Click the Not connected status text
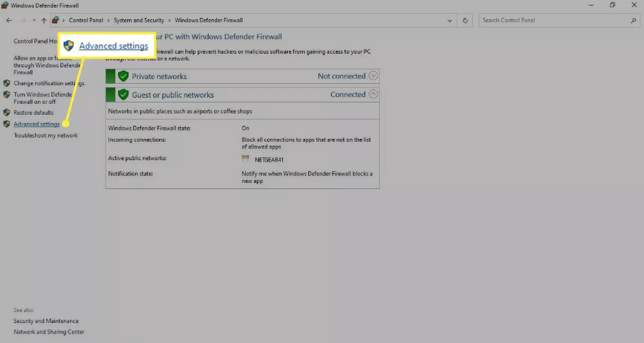 tap(342, 76)
